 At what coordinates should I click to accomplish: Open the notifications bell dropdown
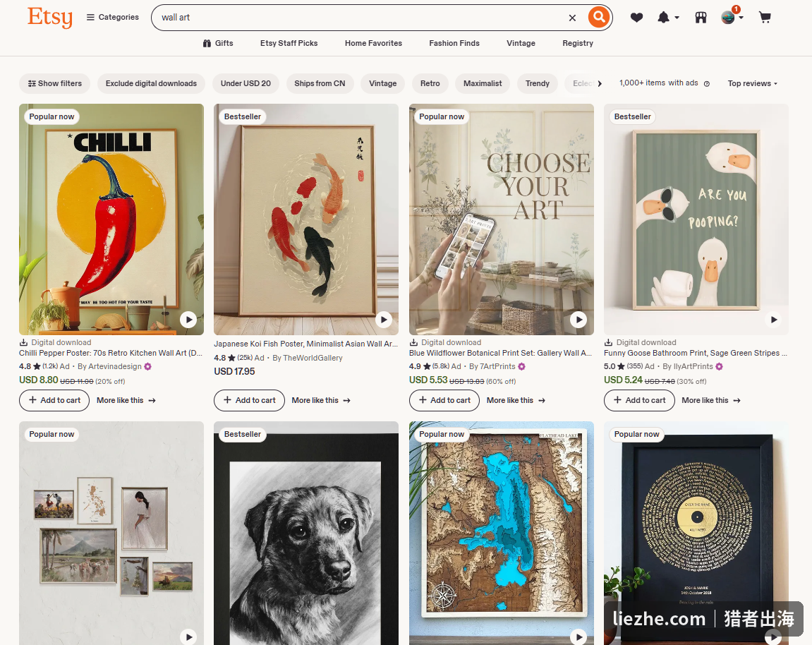(x=668, y=18)
